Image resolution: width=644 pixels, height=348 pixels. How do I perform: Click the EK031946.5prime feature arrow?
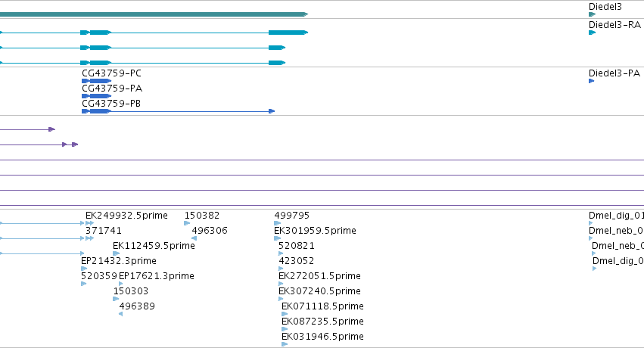[x=285, y=344]
